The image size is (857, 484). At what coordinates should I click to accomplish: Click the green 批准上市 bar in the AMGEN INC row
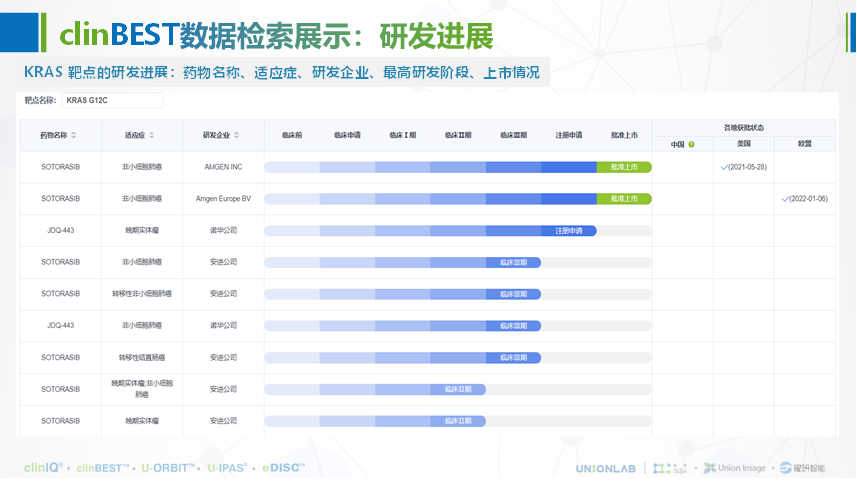point(624,167)
